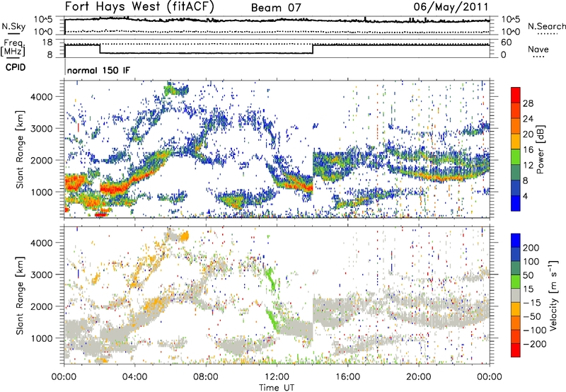The width and height of the screenshot is (566, 392).
Task: Click the date '06/May/2011'
Action: click(x=451, y=6)
